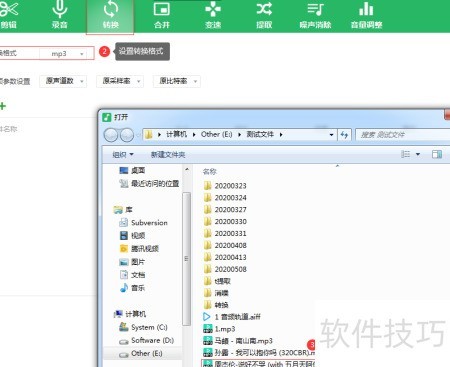Click the 名称 column header
Viewport: 450px width, 367px height.
coord(210,171)
